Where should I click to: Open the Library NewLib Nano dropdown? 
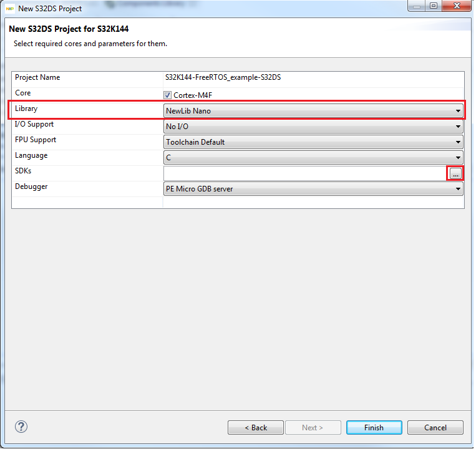point(313,111)
